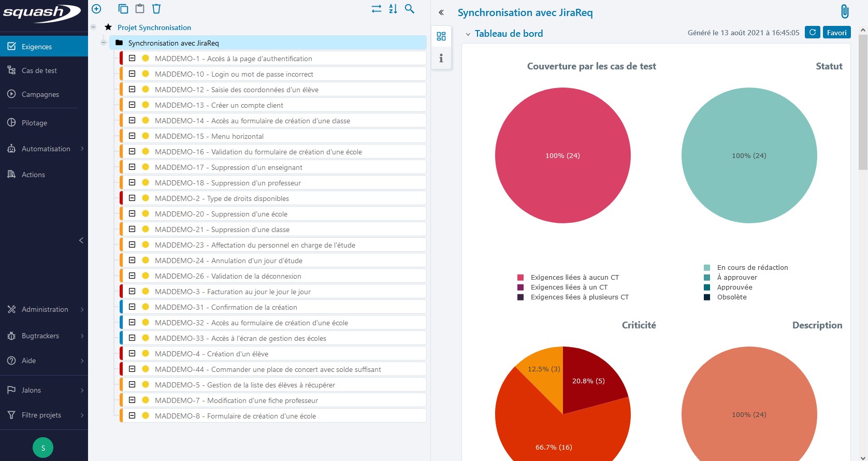Open Pilotage workspace

pos(44,123)
